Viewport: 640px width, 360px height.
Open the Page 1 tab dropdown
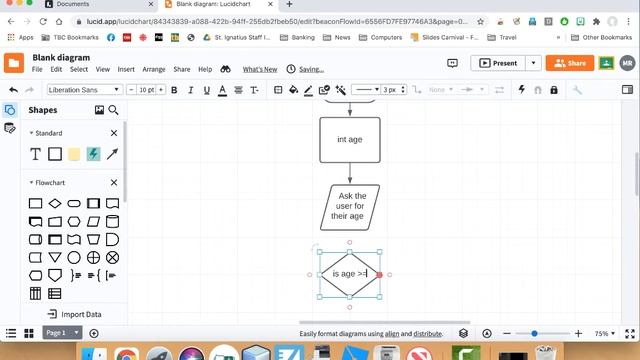click(76, 333)
